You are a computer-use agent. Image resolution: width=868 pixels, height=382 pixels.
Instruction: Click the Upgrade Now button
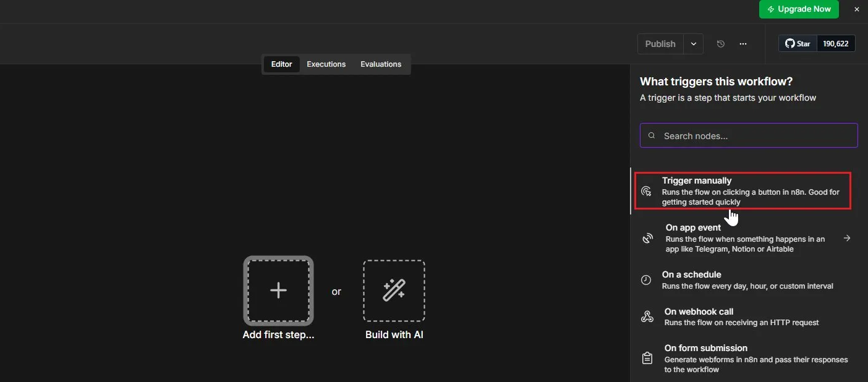point(799,9)
